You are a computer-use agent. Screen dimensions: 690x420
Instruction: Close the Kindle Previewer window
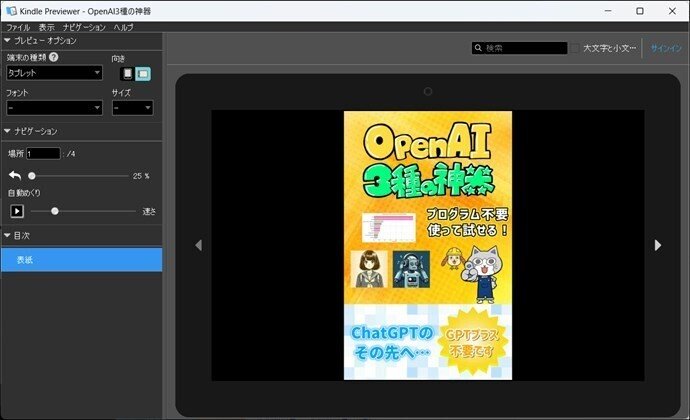(672, 11)
